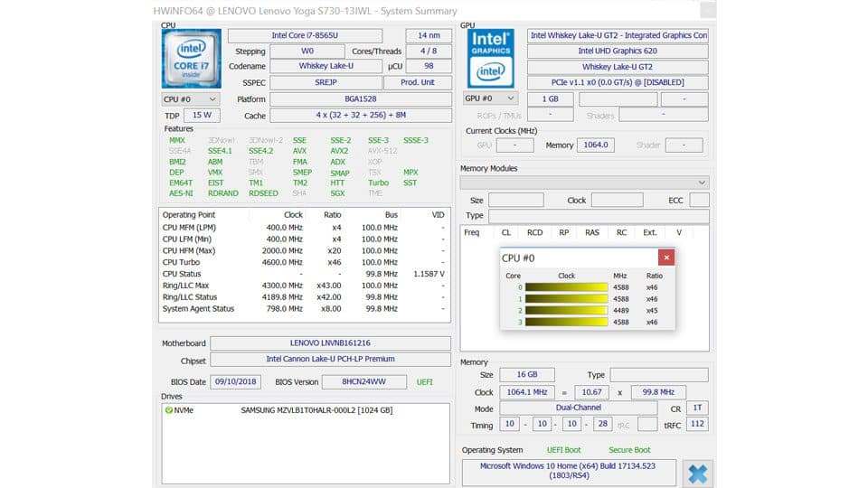Click the Core 3 clock bar
Image resolution: width=868 pixels, height=488 pixels.
[566, 322]
